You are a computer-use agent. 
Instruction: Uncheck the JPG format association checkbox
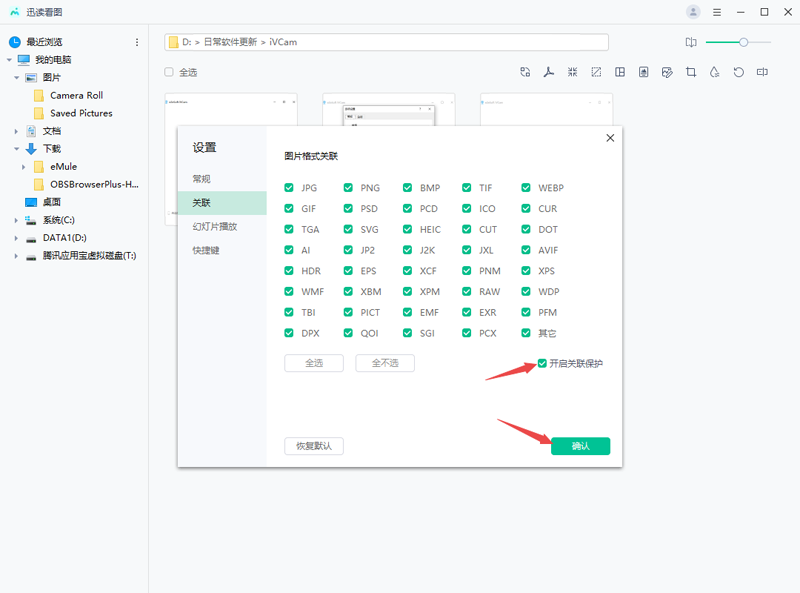[x=289, y=188]
